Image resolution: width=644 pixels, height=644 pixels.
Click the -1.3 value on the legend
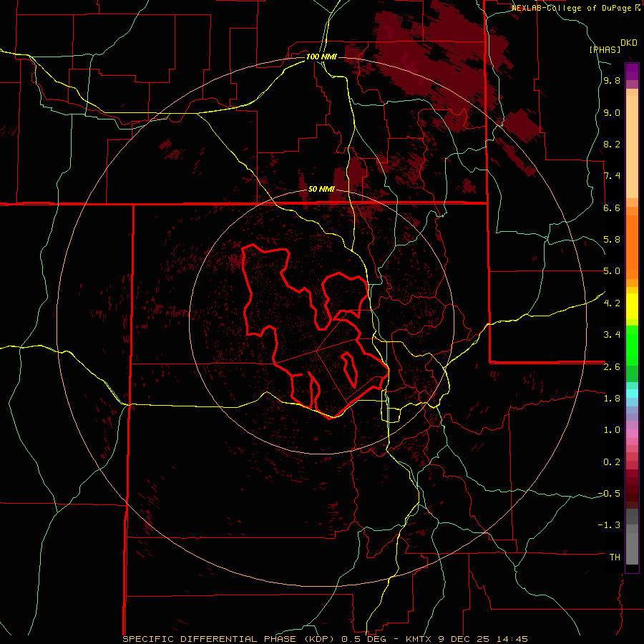[x=609, y=525]
